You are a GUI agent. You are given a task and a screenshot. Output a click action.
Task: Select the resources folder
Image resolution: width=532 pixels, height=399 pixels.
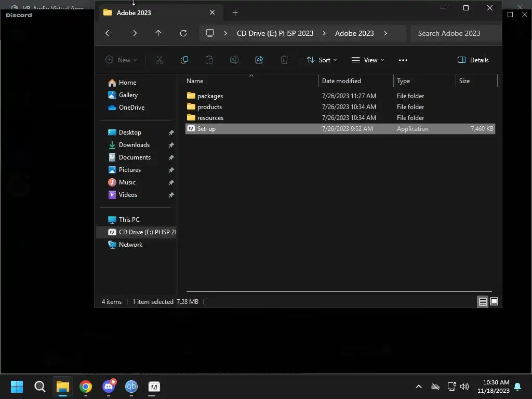click(340, 118)
